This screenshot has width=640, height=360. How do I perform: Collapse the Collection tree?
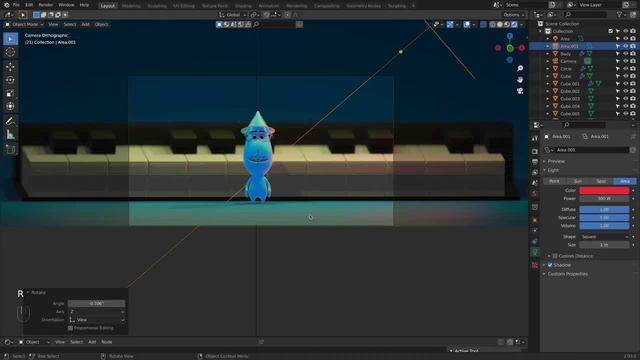tap(541, 31)
